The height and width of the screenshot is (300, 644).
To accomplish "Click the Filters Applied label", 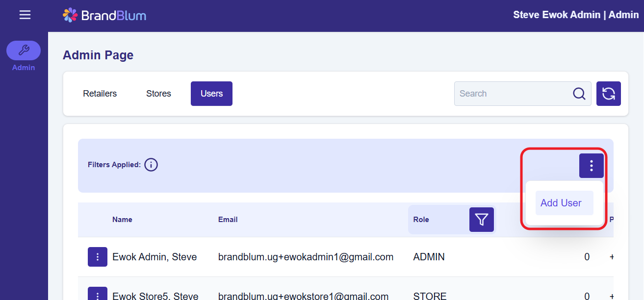I will [114, 165].
